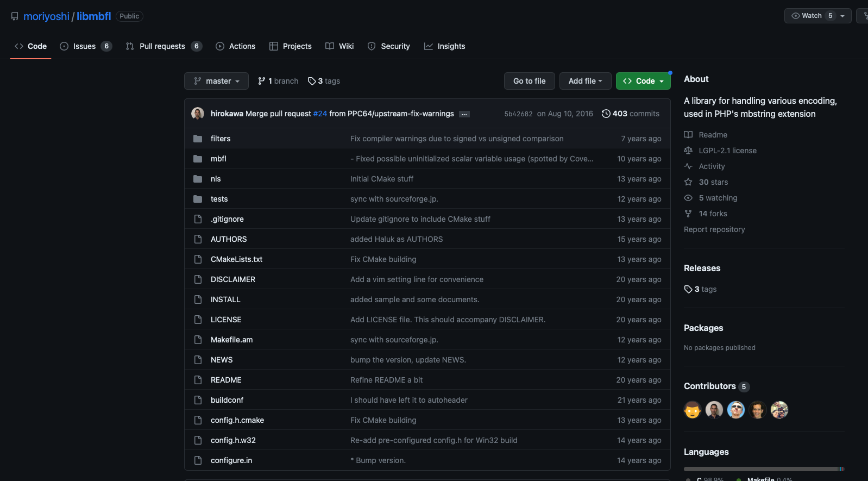Screen dimensions: 868x481
Task: Click the repository icon beside moriyoshi
Action: coord(15,16)
